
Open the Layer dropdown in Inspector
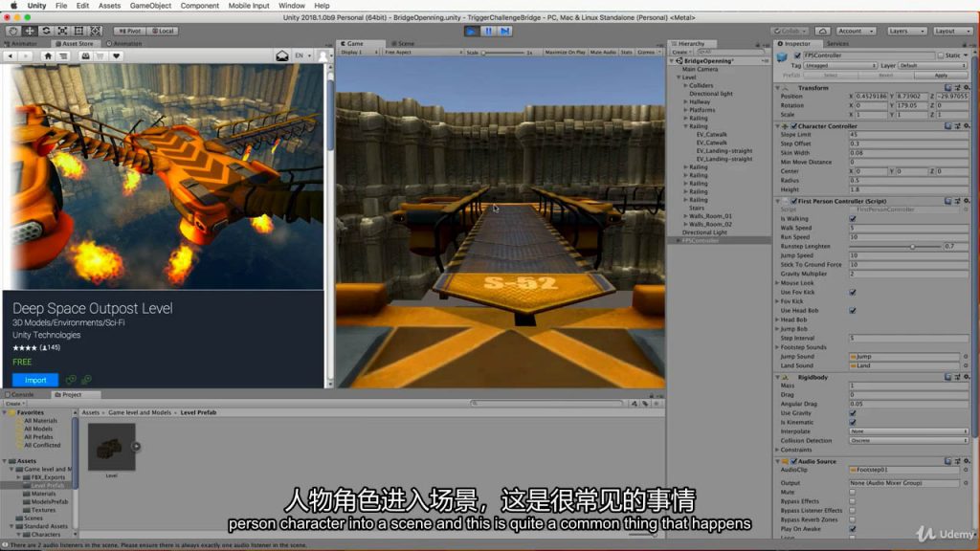click(x=932, y=66)
